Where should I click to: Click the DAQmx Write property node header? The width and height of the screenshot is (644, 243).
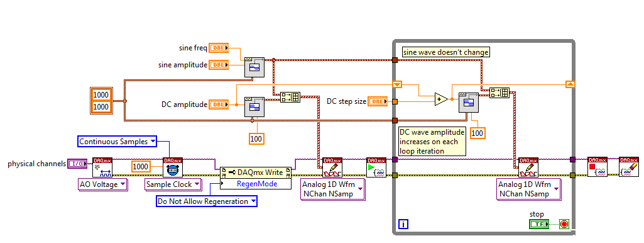256,172
